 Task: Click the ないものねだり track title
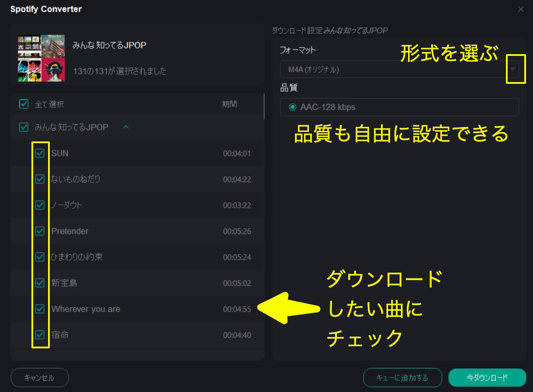76,179
